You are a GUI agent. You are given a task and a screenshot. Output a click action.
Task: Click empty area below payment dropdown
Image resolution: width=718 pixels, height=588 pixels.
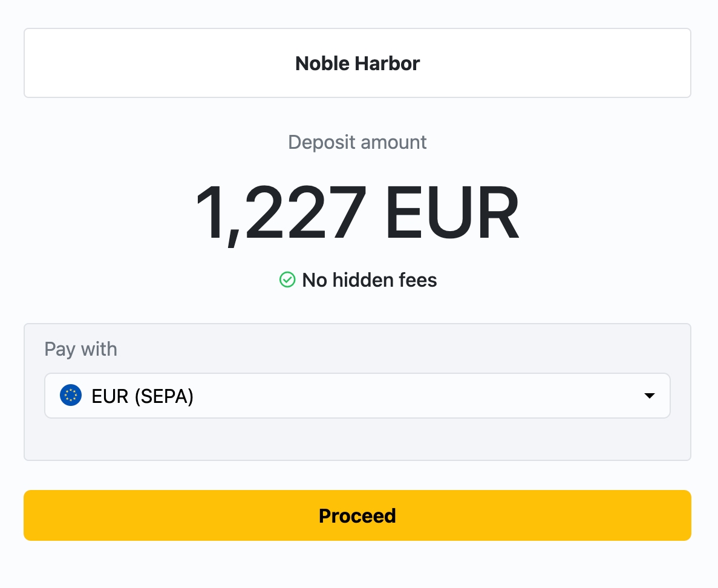click(357, 439)
